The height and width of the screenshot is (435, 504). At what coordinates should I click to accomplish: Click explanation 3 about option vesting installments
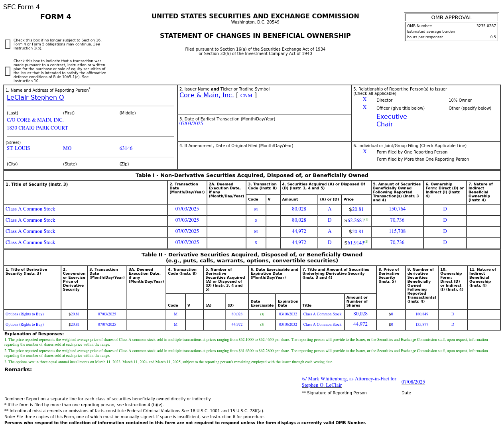[169, 362]
